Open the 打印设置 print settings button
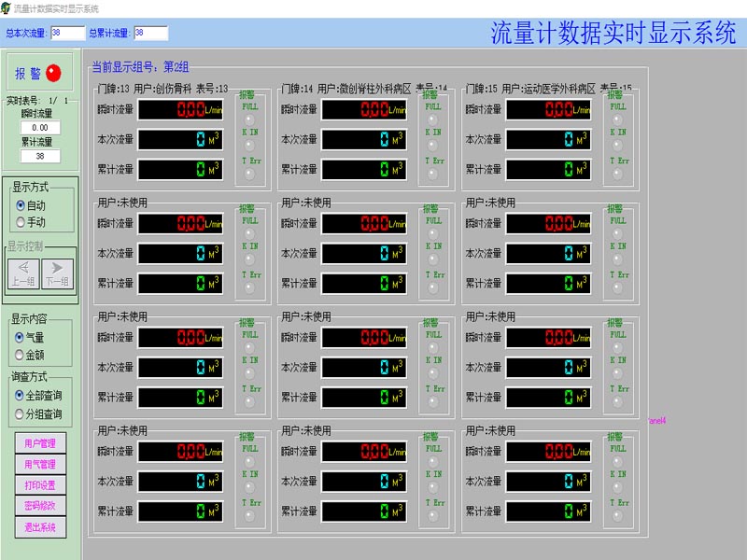This screenshot has width=747, height=560. [x=40, y=485]
